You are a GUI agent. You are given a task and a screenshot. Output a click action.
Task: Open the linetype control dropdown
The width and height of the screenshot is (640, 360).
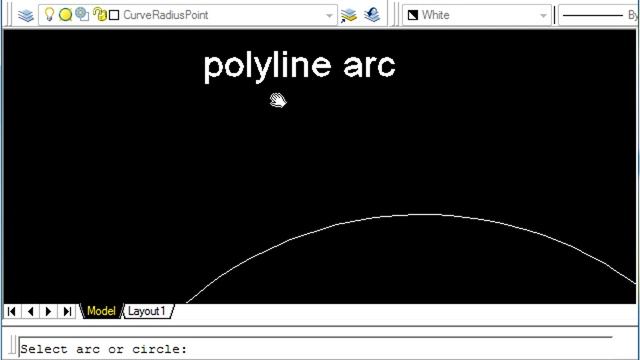pos(597,16)
